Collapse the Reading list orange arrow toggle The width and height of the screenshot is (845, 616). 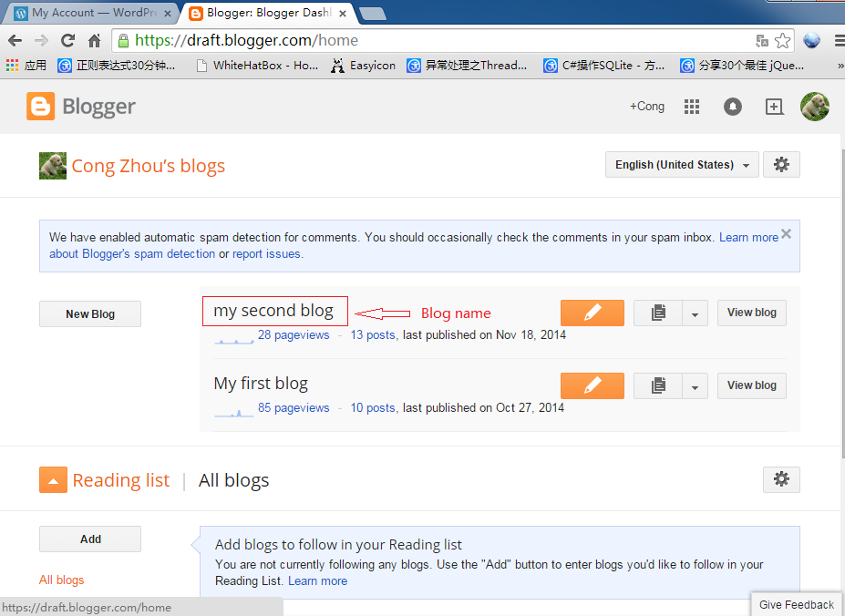[53, 480]
